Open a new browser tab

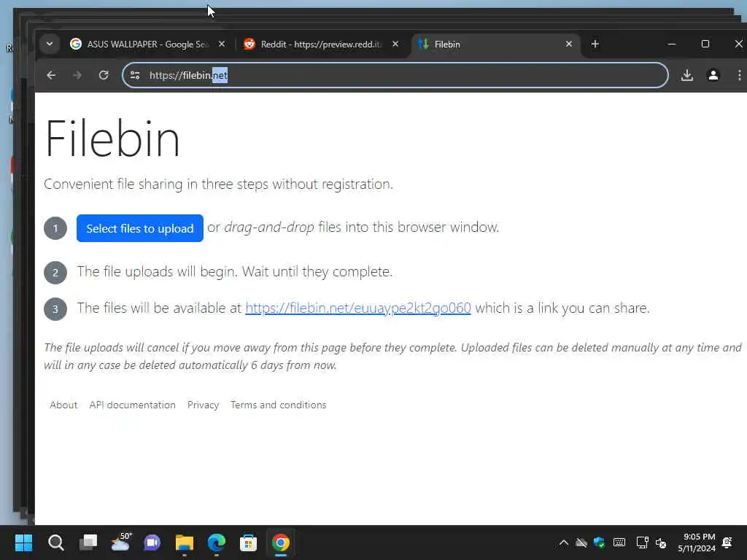click(595, 44)
